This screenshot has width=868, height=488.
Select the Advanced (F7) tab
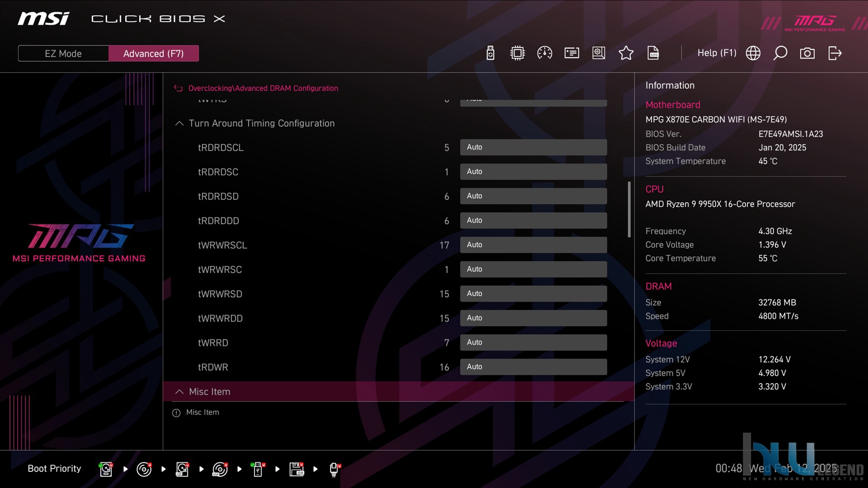154,53
